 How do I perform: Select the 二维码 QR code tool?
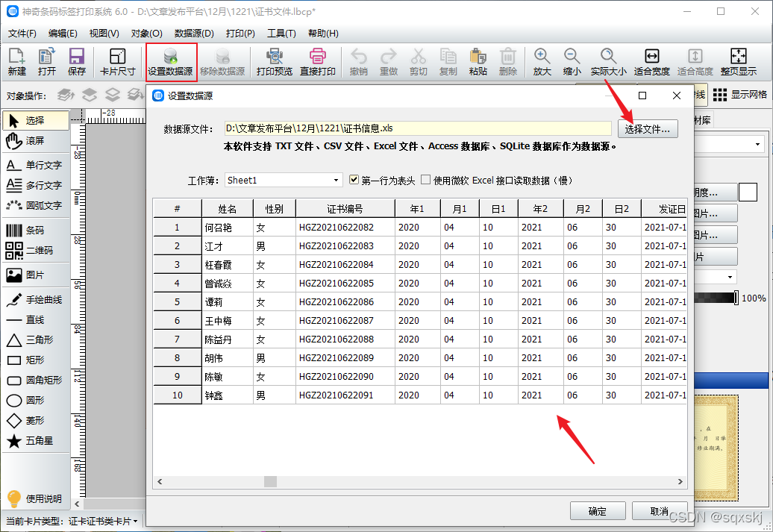click(x=36, y=251)
